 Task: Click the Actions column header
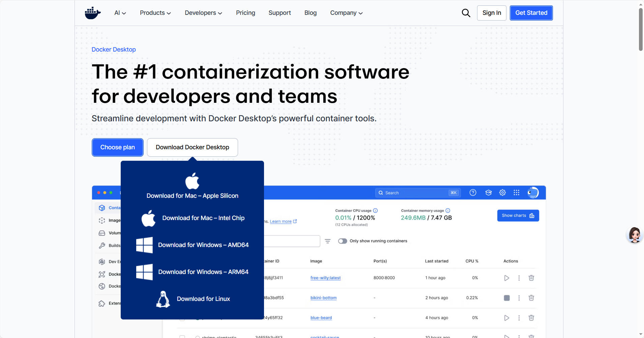(x=510, y=261)
